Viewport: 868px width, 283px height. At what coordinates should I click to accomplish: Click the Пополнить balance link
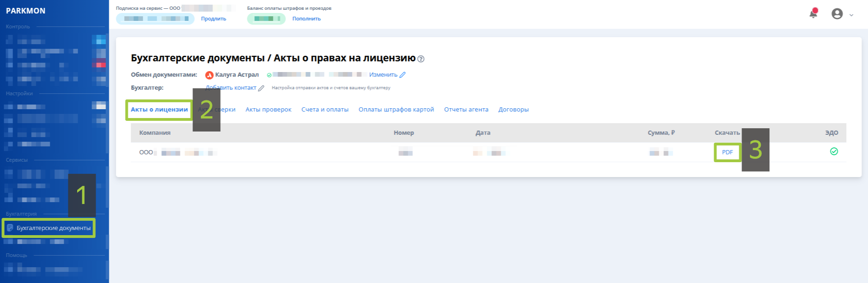tap(306, 19)
